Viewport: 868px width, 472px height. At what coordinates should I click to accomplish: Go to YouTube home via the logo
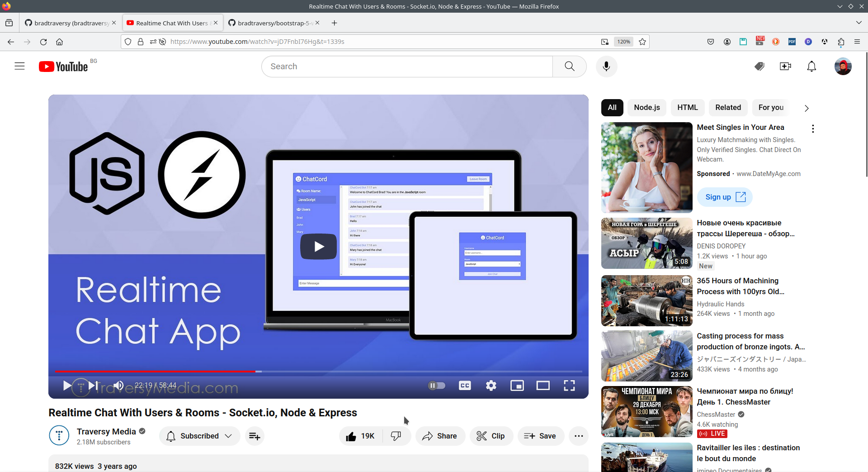pos(63,67)
